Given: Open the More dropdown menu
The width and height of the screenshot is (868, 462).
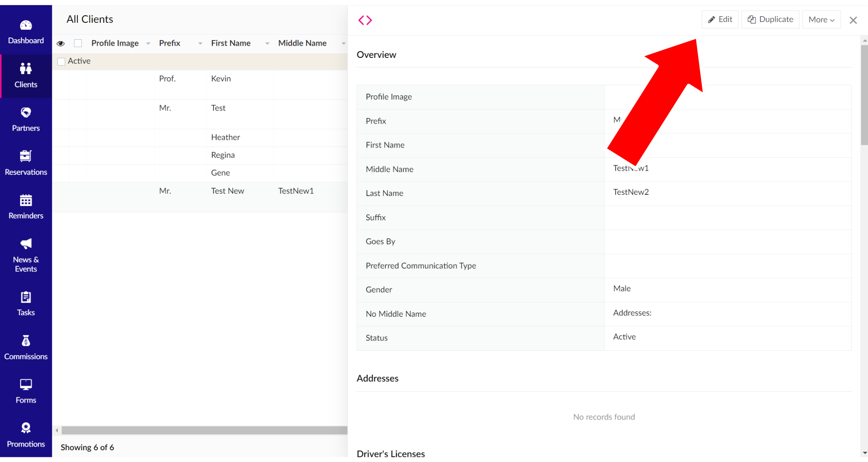Looking at the screenshot, I should [821, 20].
